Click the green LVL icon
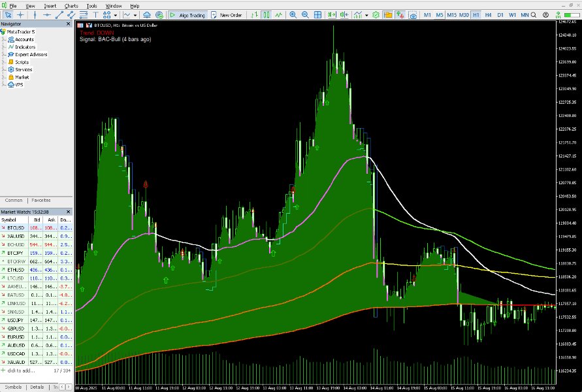 pyautogui.click(x=558, y=15)
